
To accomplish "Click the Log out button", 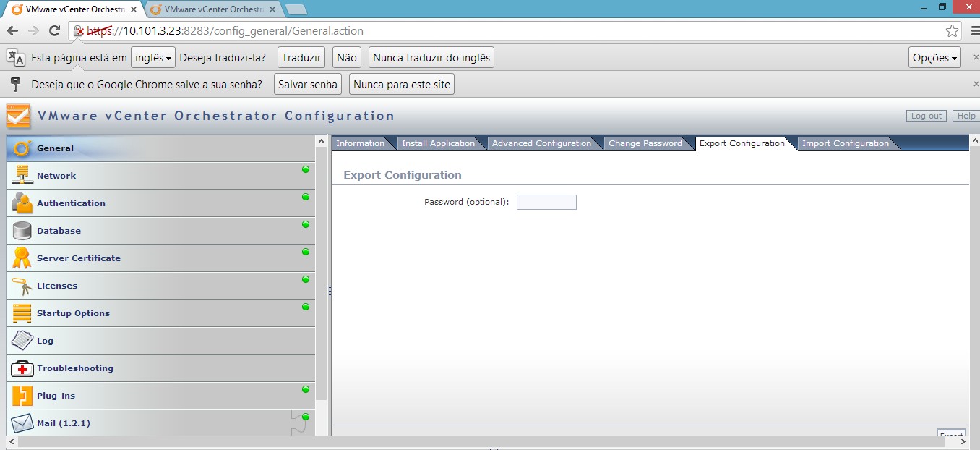I will pyautogui.click(x=926, y=116).
